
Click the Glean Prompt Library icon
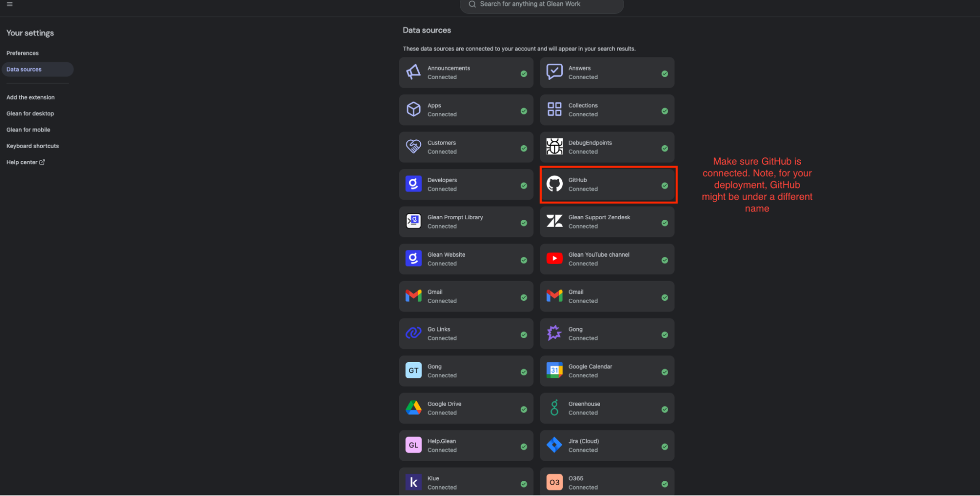413,221
